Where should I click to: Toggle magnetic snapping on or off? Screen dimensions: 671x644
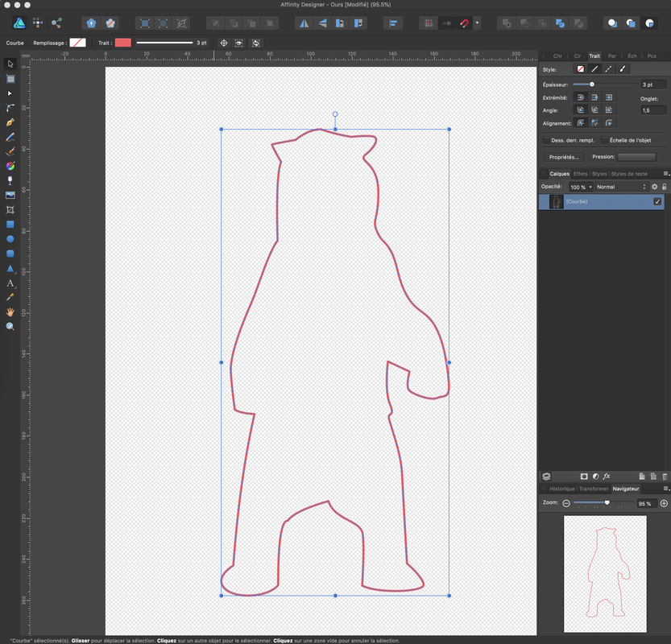(x=465, y=23)
